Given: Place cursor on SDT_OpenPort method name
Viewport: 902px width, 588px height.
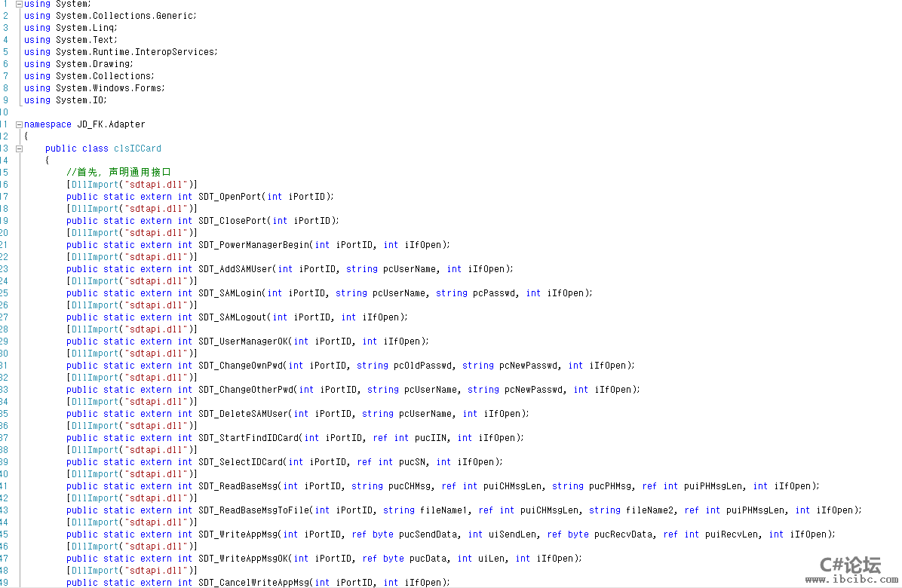Looking at the screenshot, I should 230,197.
